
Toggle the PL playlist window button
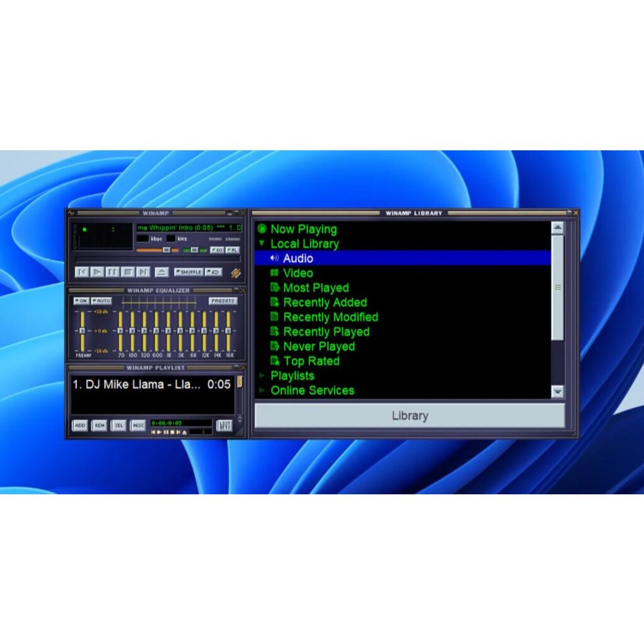coord(232,250)
